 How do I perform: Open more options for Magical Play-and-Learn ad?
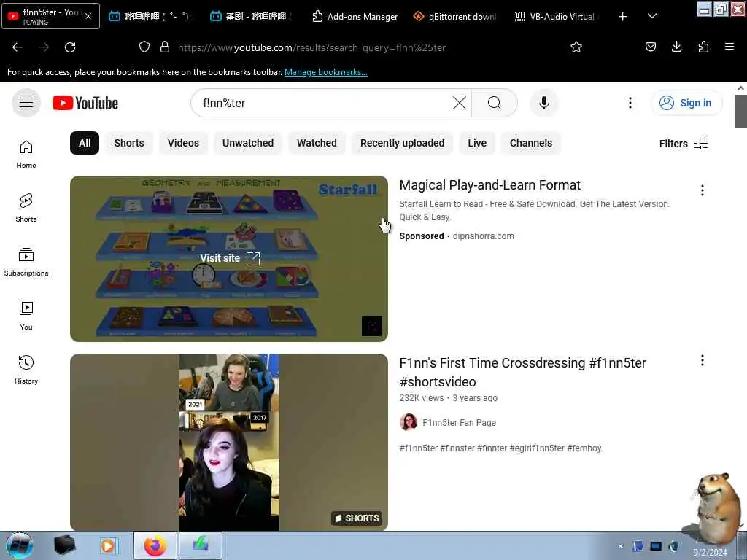tap(702, 190)
